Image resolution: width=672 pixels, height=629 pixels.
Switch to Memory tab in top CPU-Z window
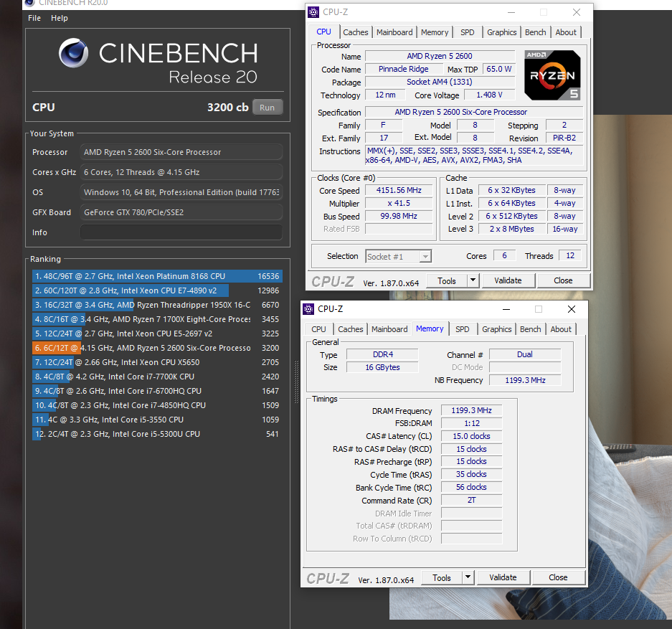tap(435, 32)
